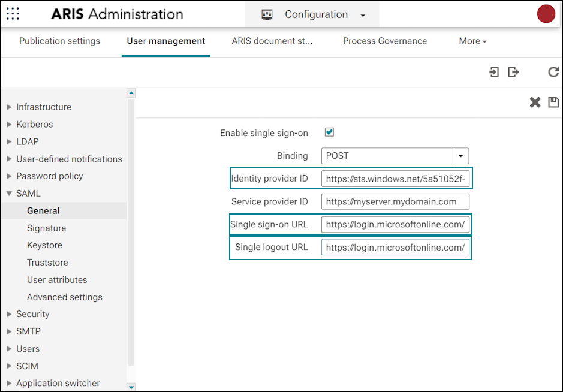Click the refresh icon
The image size is (563, 392).
pyautogui.click(x=553, y=72)
